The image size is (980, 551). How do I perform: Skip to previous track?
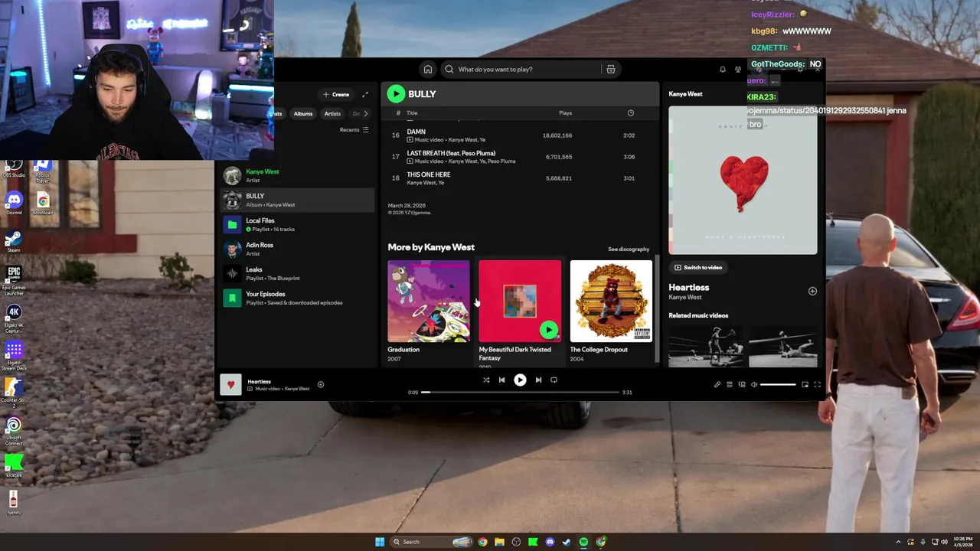point(502,380)
